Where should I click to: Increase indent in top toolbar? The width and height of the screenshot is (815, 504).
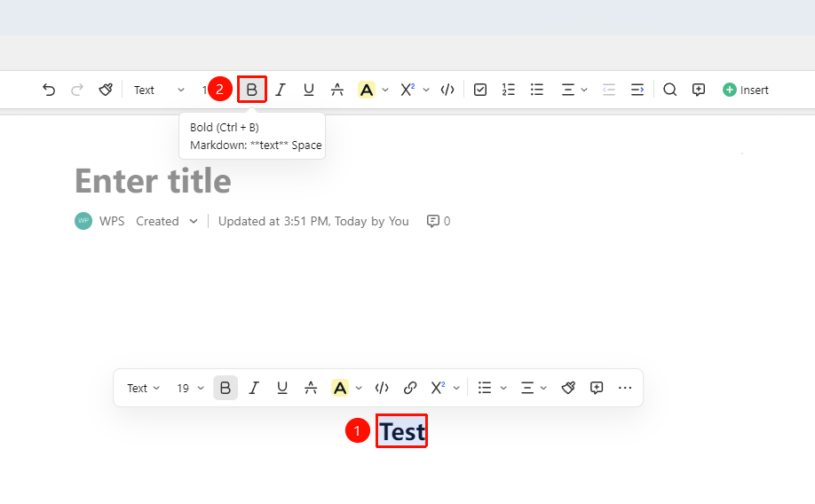(x=637, y=90)
